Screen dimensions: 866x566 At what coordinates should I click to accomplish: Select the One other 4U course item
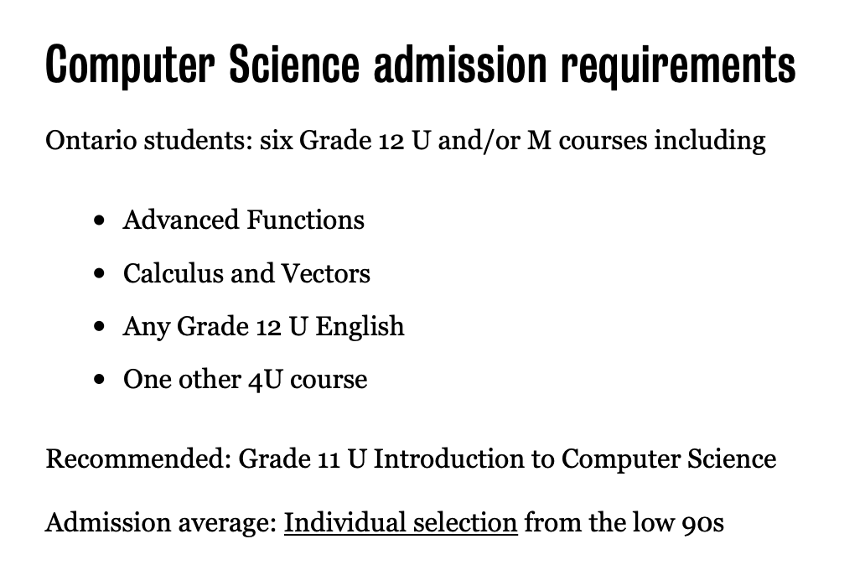245,379
